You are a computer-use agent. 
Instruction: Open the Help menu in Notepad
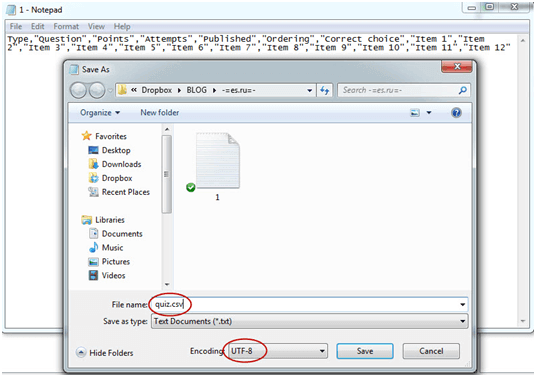[x=122, y=26]
